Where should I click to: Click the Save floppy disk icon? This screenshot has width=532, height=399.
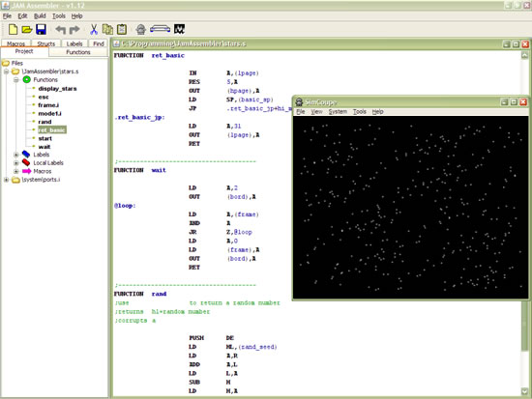41,30
